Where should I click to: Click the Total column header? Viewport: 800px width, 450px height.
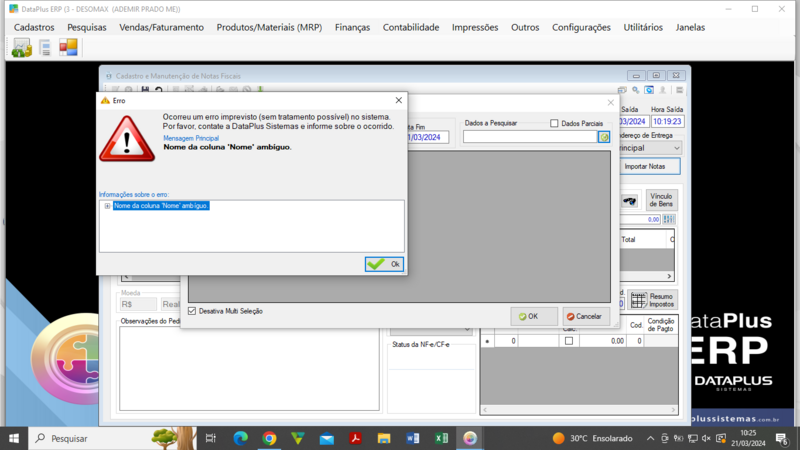pyautogui.click(x=643, y=239)
